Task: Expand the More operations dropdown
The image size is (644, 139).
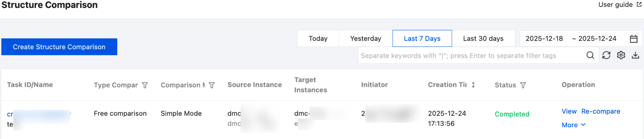Action: coord(573,125)
